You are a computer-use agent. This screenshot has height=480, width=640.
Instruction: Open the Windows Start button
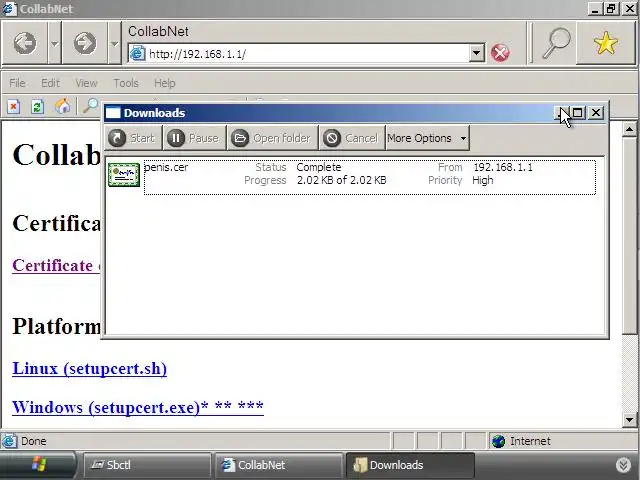38,465
